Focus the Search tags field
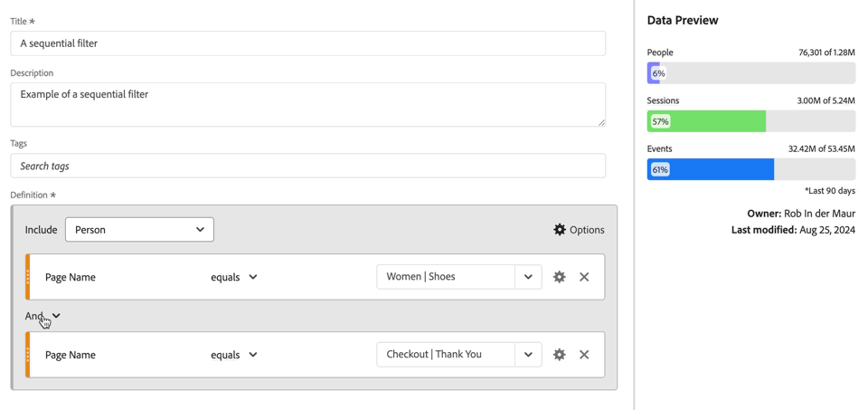Screen dimensions: 868x410 coord(307,166)
